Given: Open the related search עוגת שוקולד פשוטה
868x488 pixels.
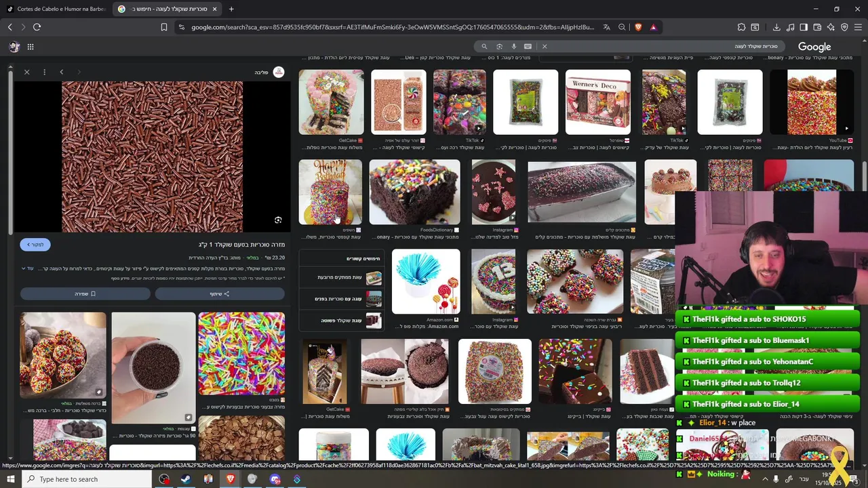Looking at the screenshot, I should click(341, 320).
